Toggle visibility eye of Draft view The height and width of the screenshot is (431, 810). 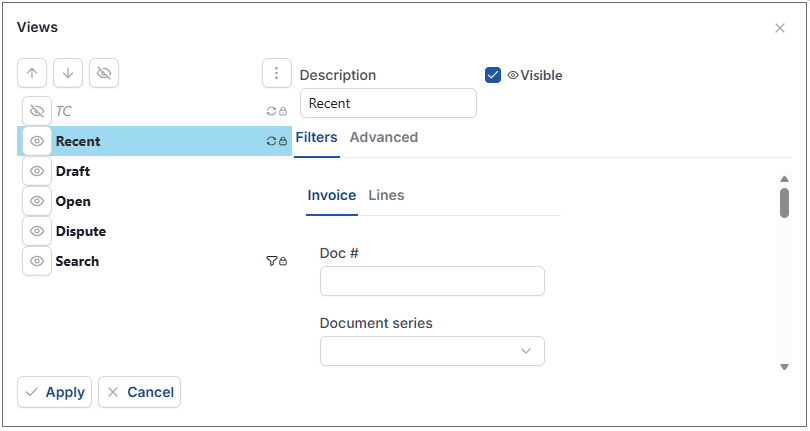[x=37, y=171]
